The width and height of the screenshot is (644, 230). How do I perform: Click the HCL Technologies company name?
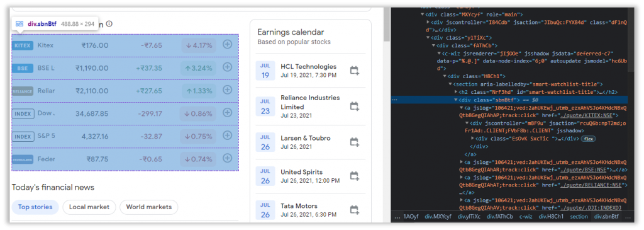click(308, 67)
